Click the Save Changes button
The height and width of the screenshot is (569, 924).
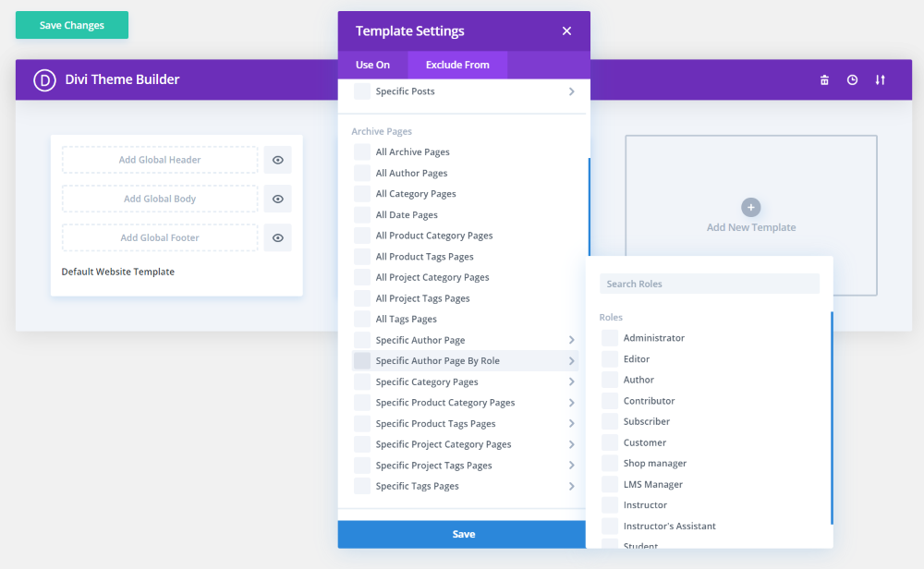(72, 25)
